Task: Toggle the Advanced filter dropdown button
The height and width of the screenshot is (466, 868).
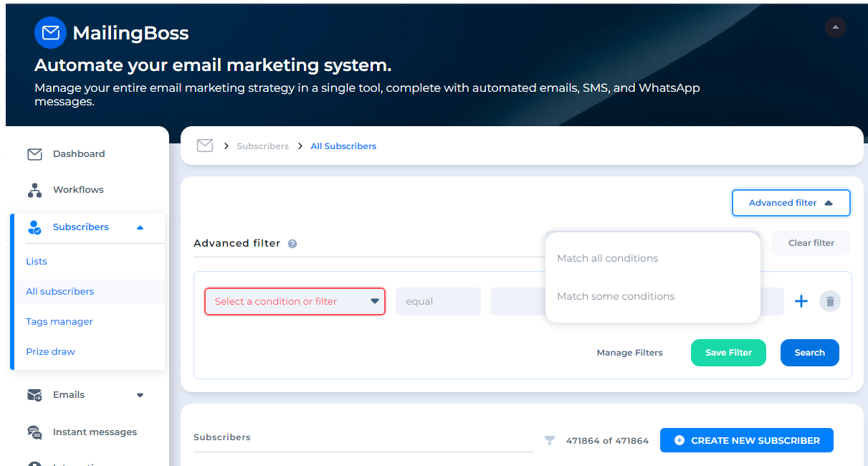Action: [x=791, y=203]
